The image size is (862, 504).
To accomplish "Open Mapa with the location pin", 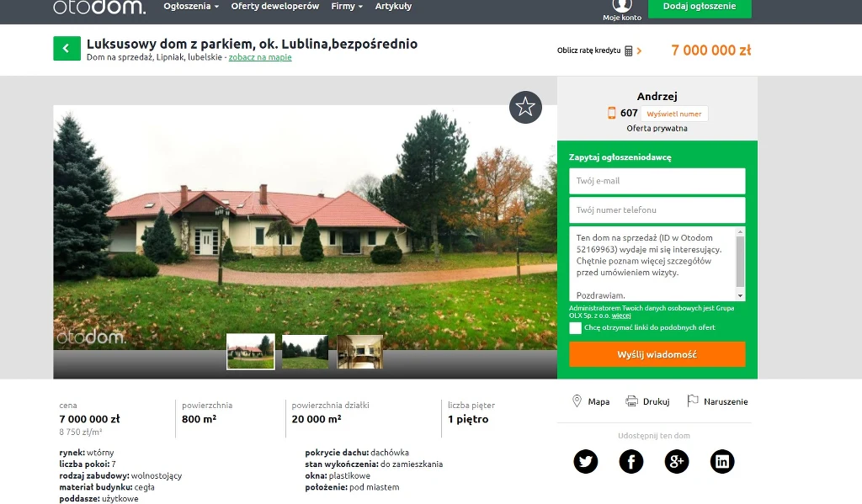I will [x=590, y=401].
